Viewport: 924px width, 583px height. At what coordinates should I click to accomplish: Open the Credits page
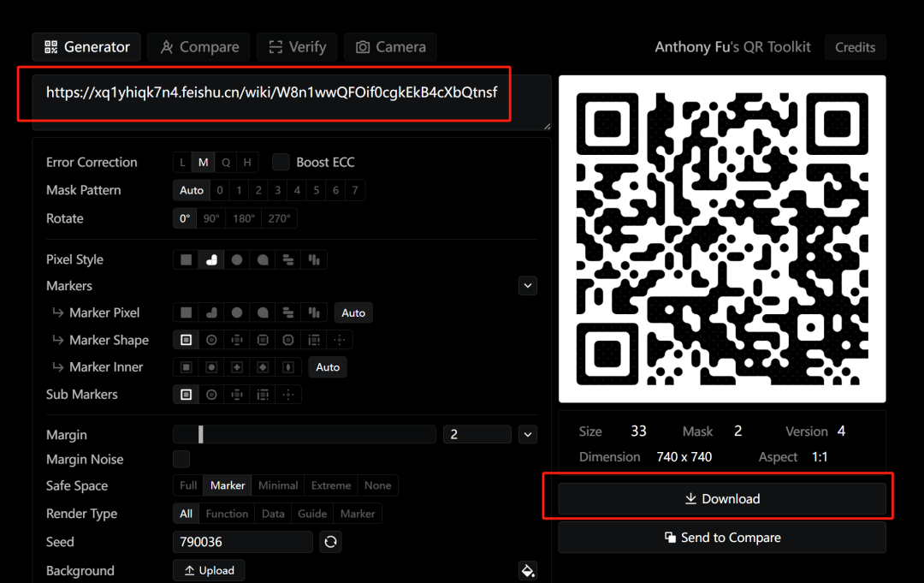tap(855, 47)
